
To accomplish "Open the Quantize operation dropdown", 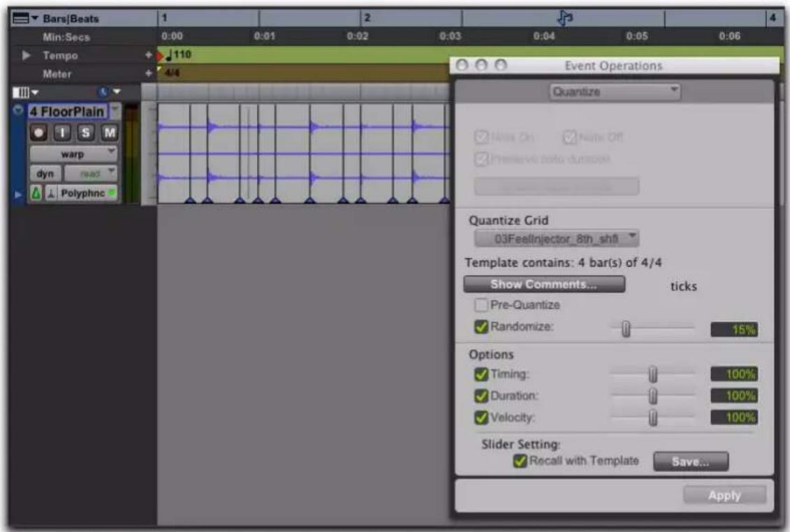I will coord(614,91).
